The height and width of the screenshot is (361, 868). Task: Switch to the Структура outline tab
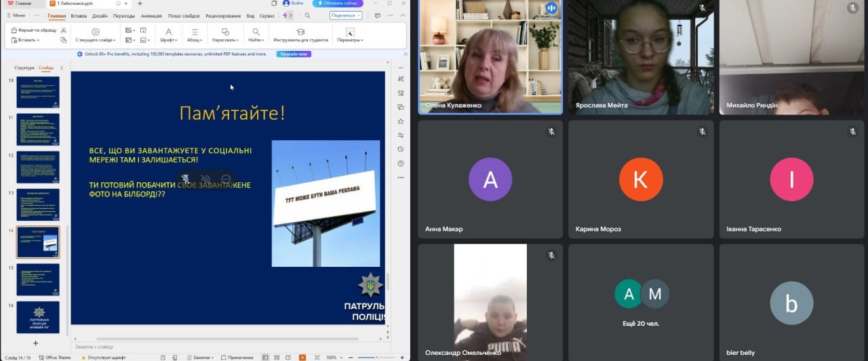tap(24, 68)
